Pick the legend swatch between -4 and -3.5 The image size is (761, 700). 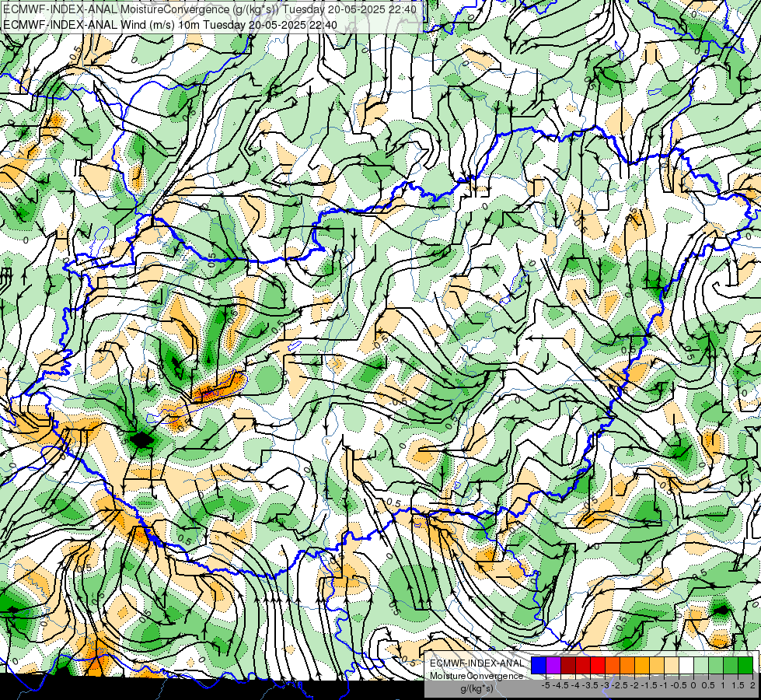point(583,666)
